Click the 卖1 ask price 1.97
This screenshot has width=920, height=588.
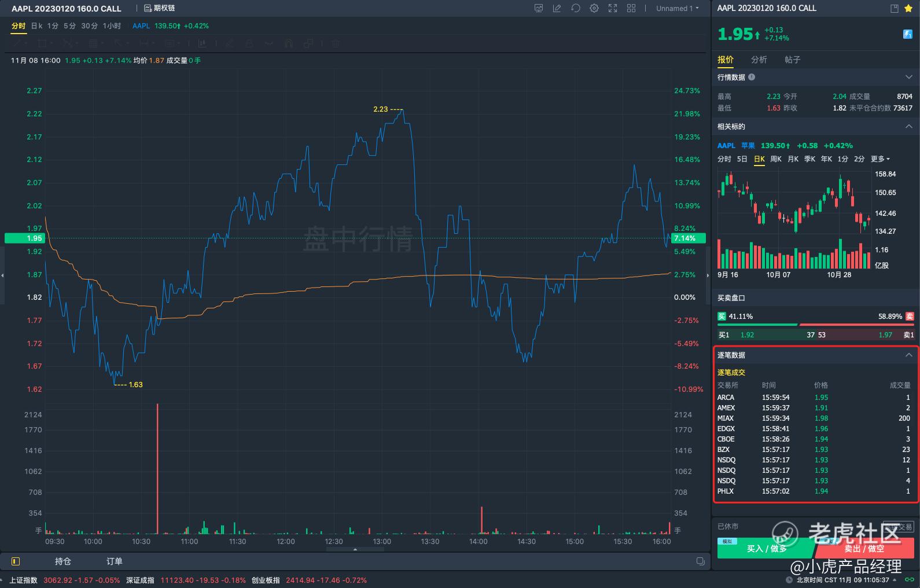tap(885, 335)
